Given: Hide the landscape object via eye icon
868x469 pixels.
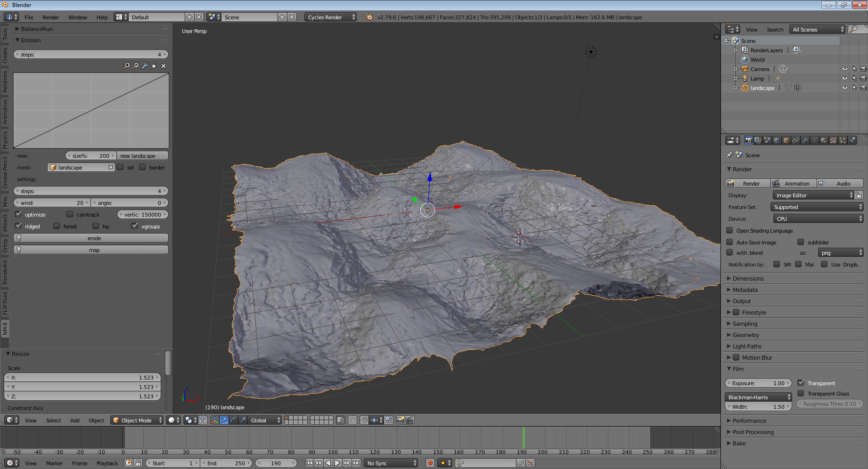Looking at the screenshot, I should pyautogui.click(x=844, y=88).
